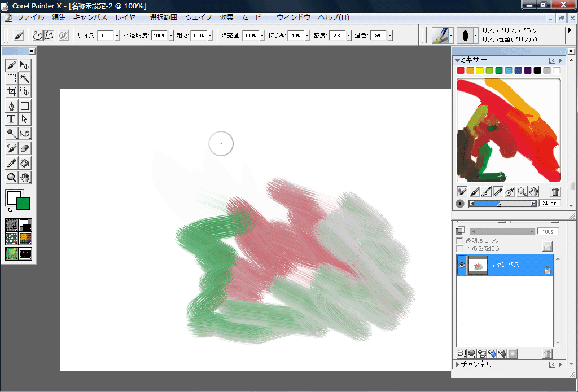Pick the red Mixer color swatch
This screenshot has height=392, width=578.
tap(461, 71)
